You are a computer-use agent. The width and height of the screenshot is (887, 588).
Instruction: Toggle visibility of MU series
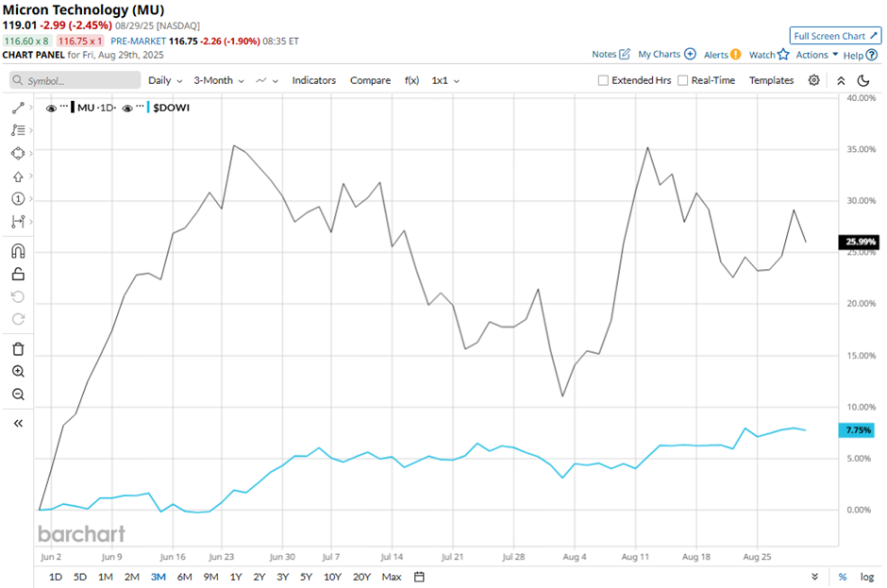pyautogui.click(x=51, y=109)
